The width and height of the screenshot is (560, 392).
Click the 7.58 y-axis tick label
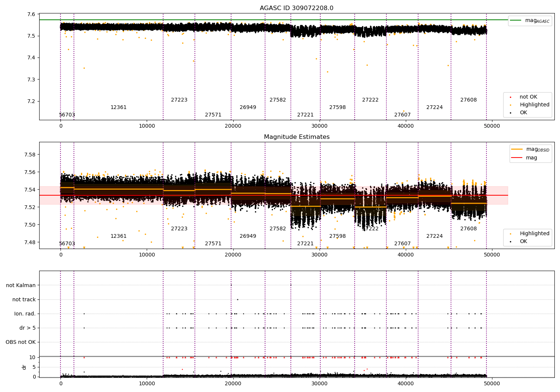(x=30, y=155)
